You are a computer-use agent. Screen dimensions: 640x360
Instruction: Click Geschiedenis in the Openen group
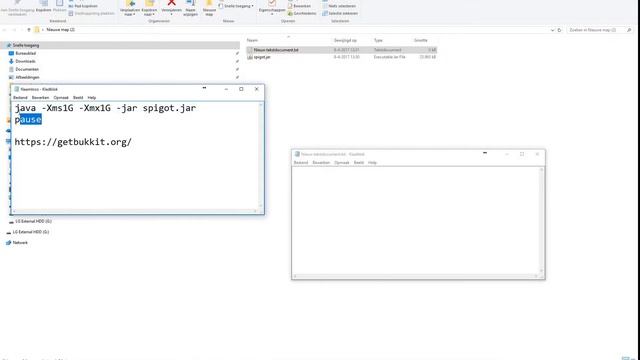point(302,13)
